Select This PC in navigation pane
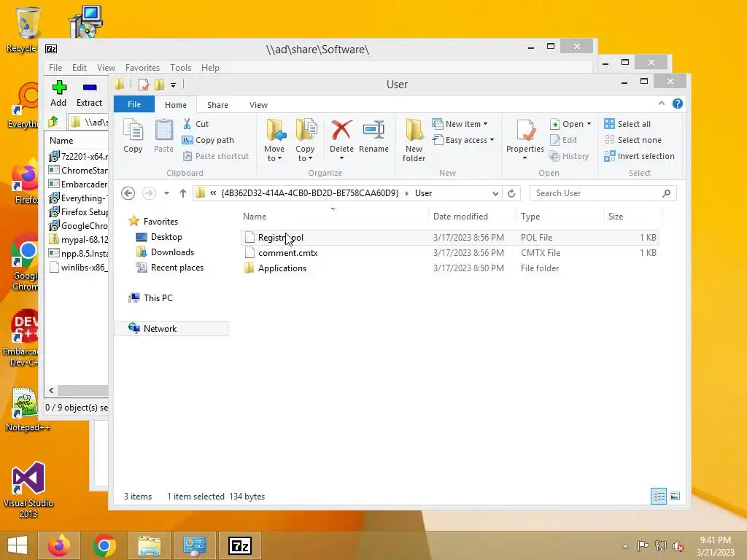Screen dimensions: 747x560 (158, 297)
